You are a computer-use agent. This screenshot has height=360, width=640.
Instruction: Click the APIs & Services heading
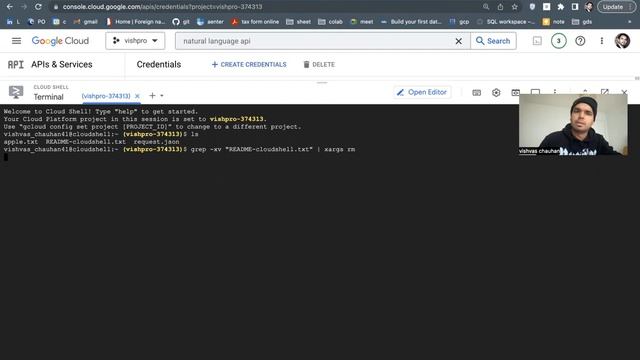62,64
